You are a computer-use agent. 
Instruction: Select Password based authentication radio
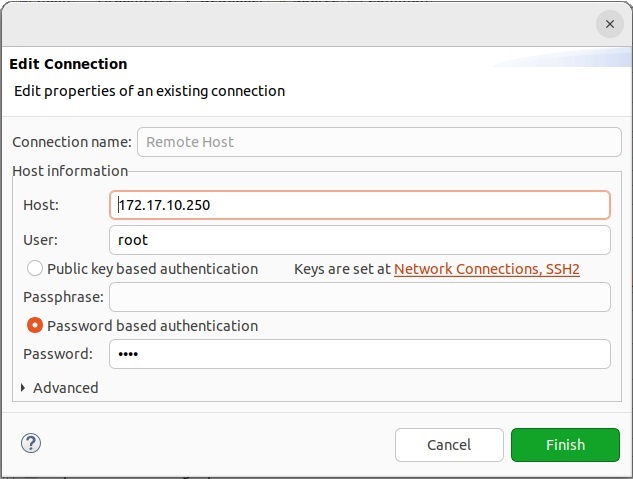[x=36, y=326]
